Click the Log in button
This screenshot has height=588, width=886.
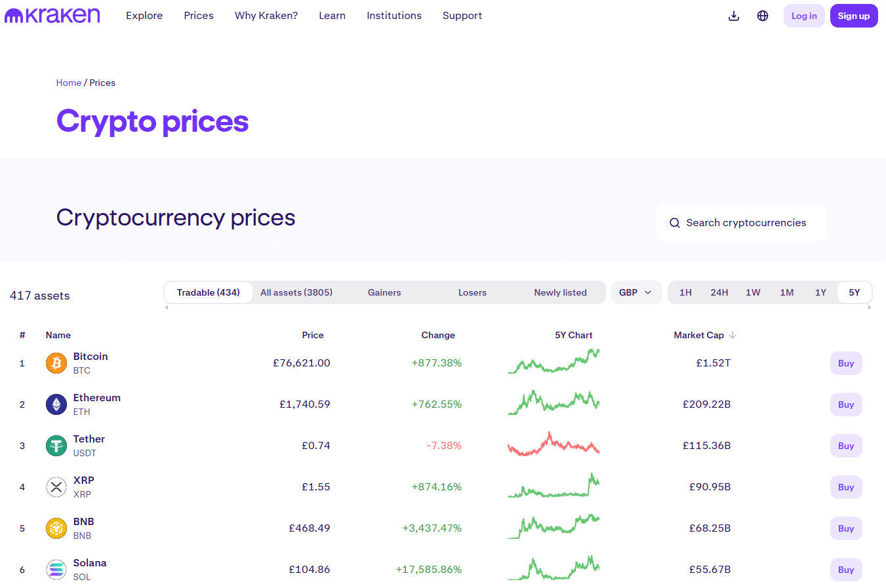(804, 16)
